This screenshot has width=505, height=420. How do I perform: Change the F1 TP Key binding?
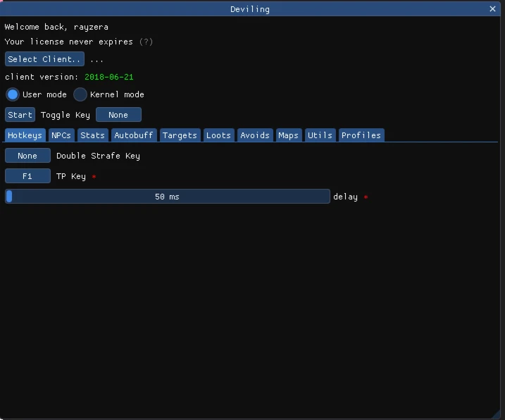[x=27, y=176]
